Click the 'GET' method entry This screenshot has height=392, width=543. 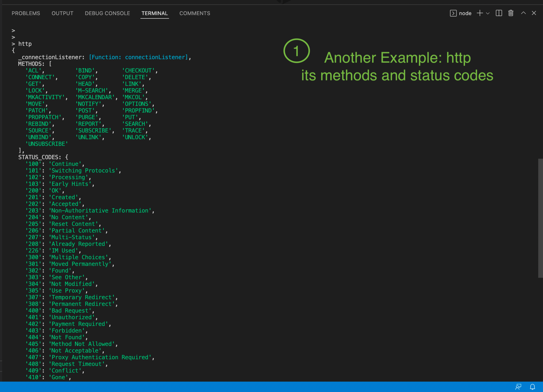coord(35,84)
